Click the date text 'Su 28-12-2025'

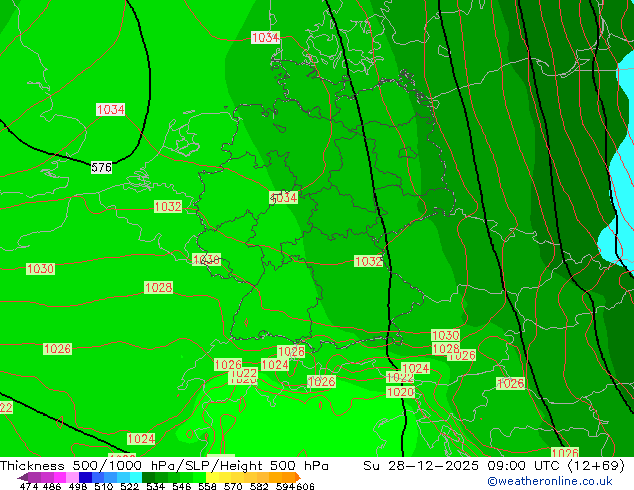pyautogui.click(x=421, y=465)
